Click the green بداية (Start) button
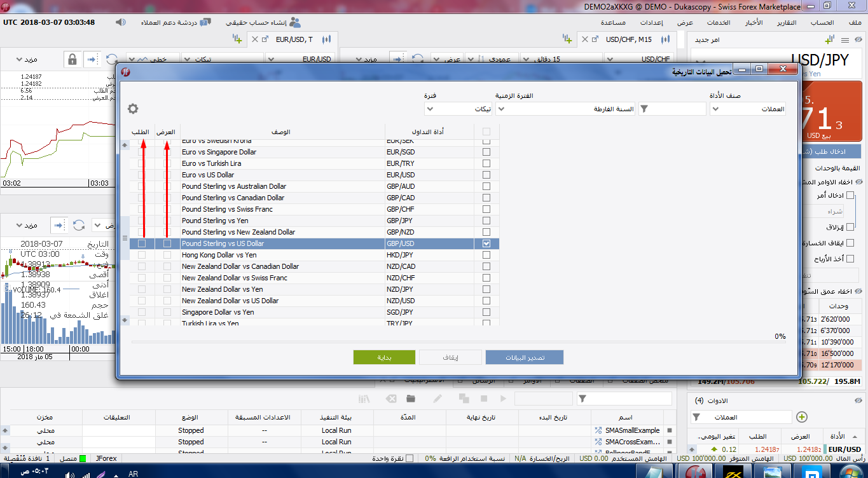This screenshot has width=868, height=478. (384, 357)
